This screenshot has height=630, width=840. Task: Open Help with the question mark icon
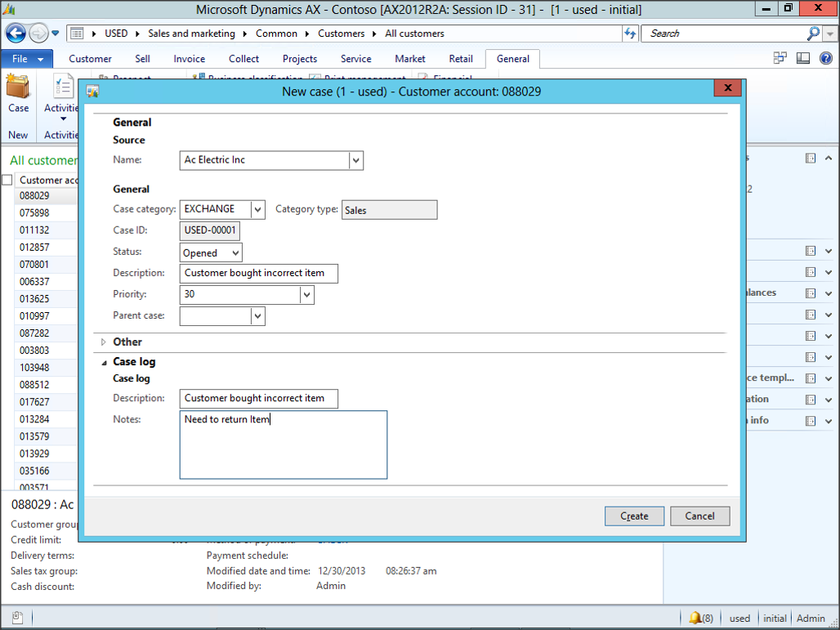click(x=825, y=58)
